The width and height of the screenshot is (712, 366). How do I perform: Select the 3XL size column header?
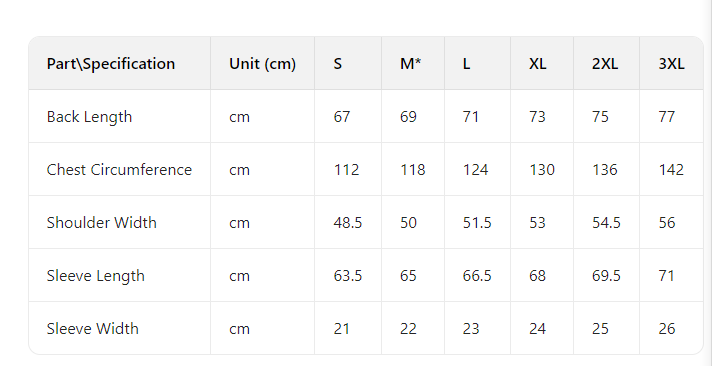(671, 64)
